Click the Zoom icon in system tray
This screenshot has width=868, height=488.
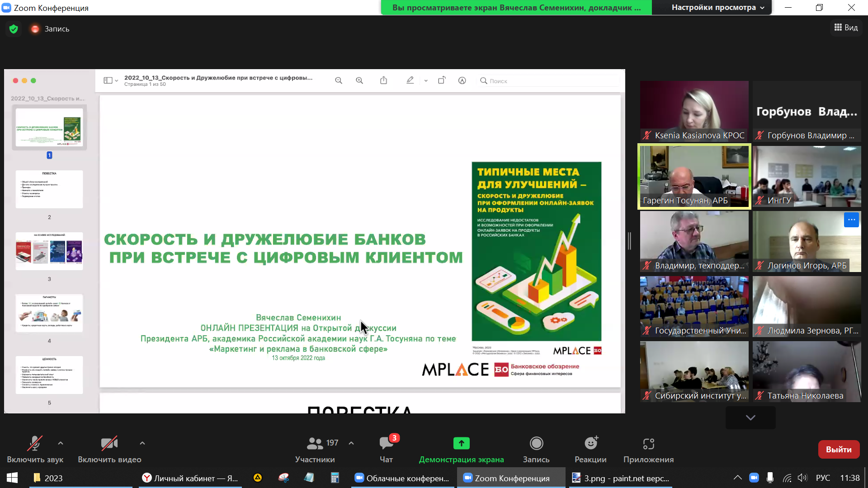point(754,478)
